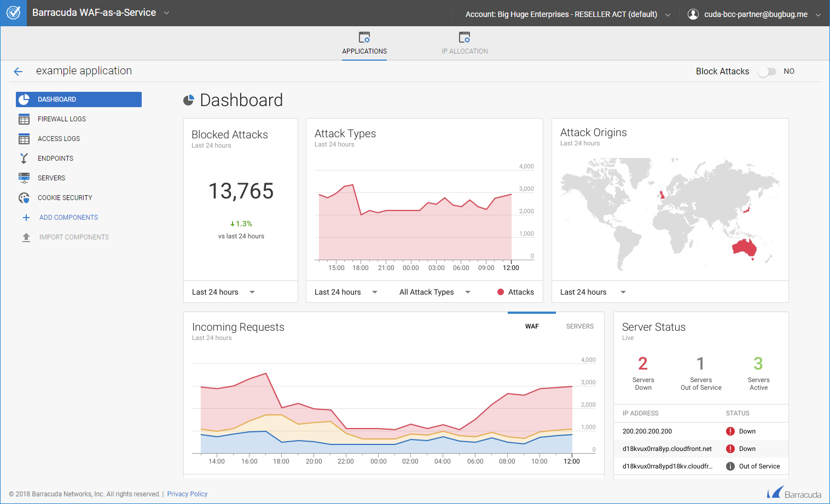Toggle the Block Attacks switch

pyautogui.click(x=767, y=72)
